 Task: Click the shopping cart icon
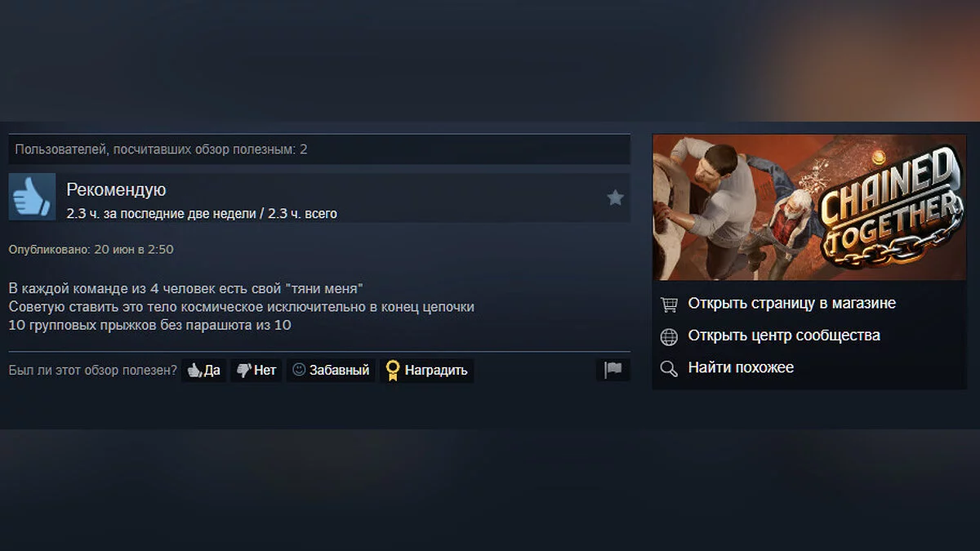coord(669,304)
